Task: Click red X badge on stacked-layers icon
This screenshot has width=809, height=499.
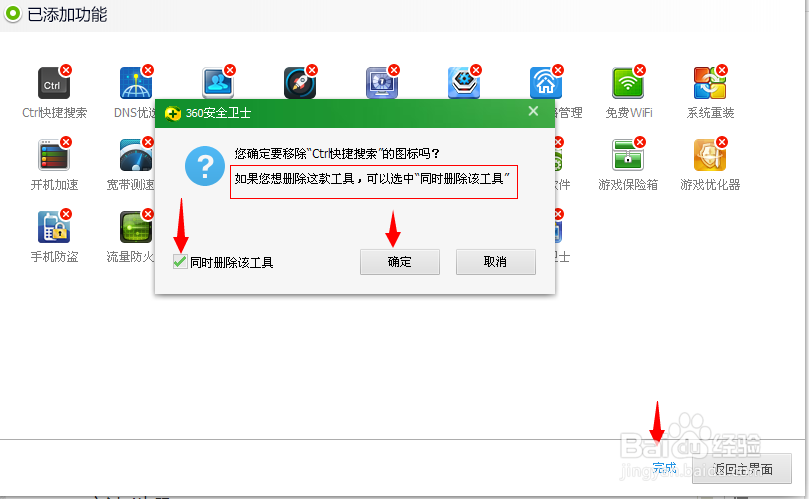Action: 476,70
